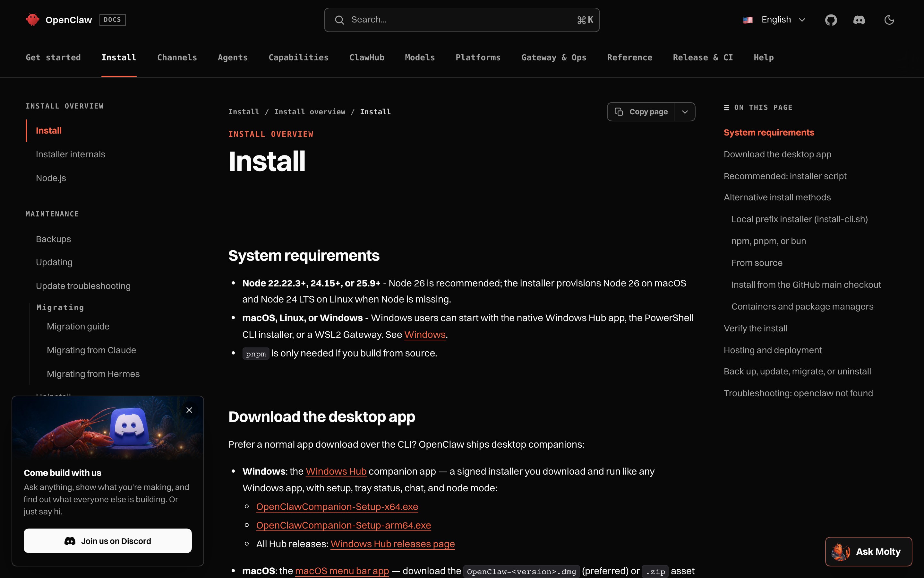
Task: Open the Capabilities tab
Action: tap(299, 57)
